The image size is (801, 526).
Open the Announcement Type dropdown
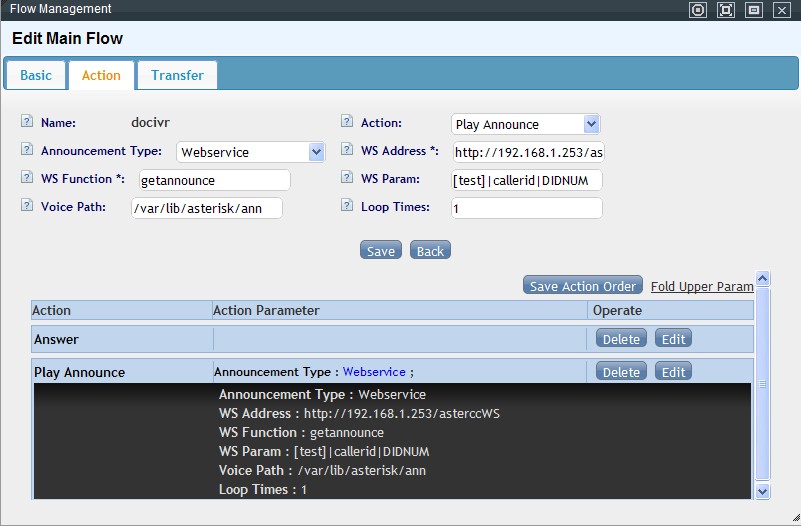pyautogui.click(x=316, y=152)
